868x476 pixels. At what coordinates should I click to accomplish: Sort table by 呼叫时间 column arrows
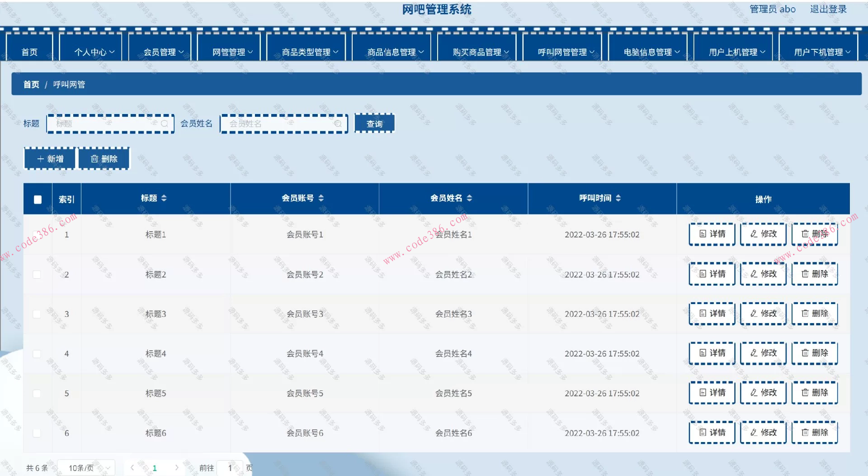coord(618,198)
